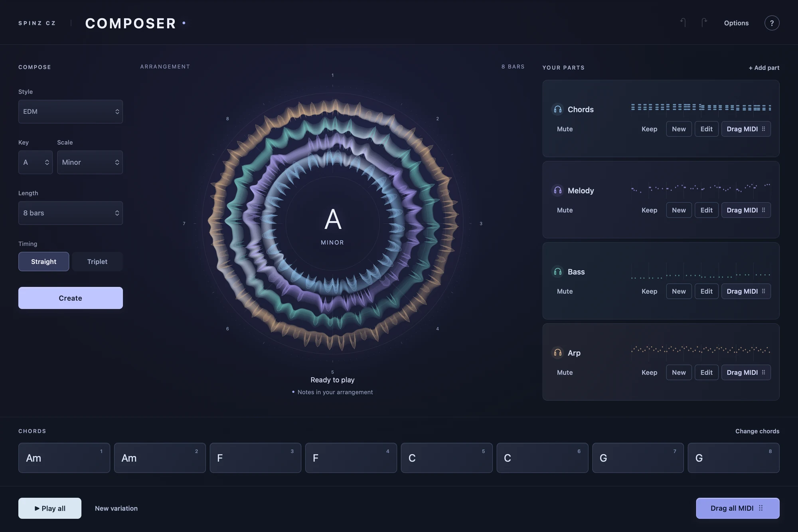Open the Options menu
Image resolution: width=798 pixels, height=532 pixels.
point(736,23)
